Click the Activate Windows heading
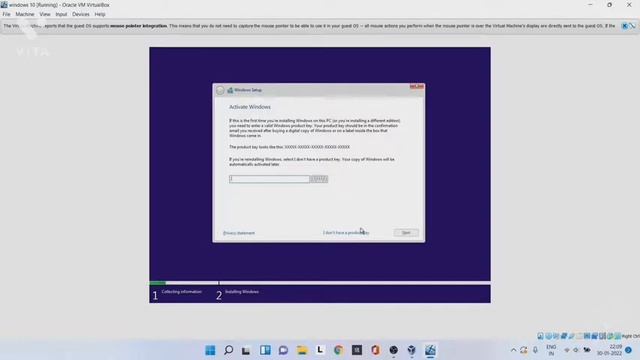 tap(250, 107)
